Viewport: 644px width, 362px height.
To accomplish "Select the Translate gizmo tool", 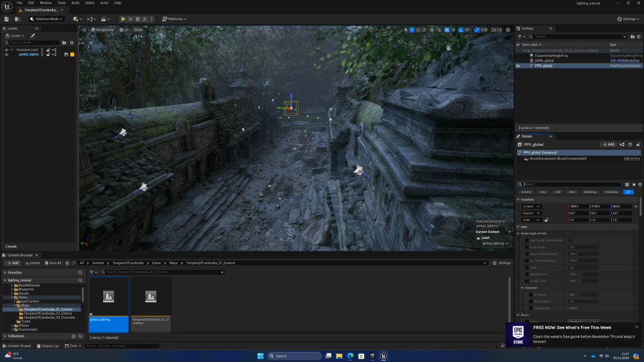I will [412, 30].
